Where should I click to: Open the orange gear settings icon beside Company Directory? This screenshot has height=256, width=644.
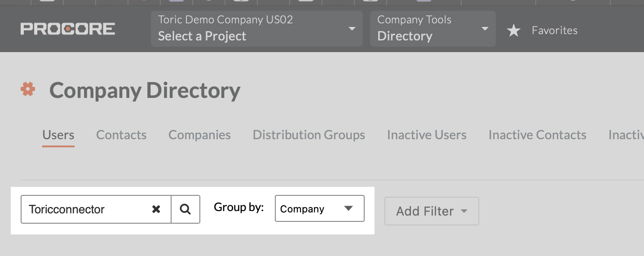[x=28, y=89]
